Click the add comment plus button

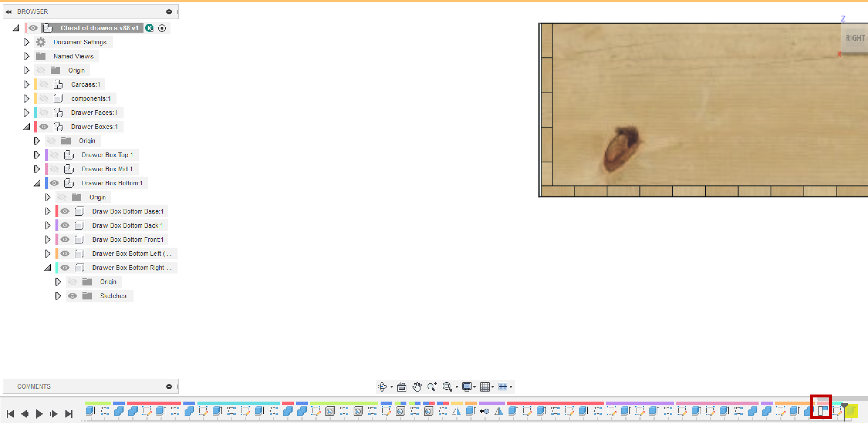click(168, 386)
